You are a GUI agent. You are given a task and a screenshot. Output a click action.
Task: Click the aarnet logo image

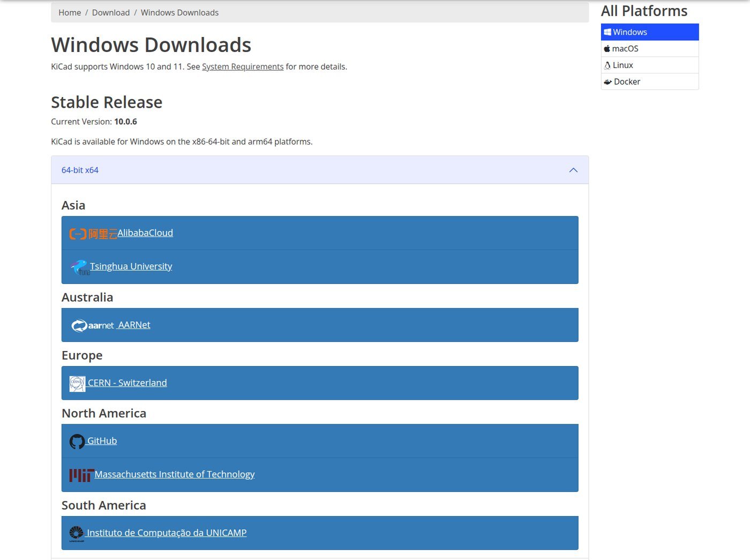pos(93,325)
